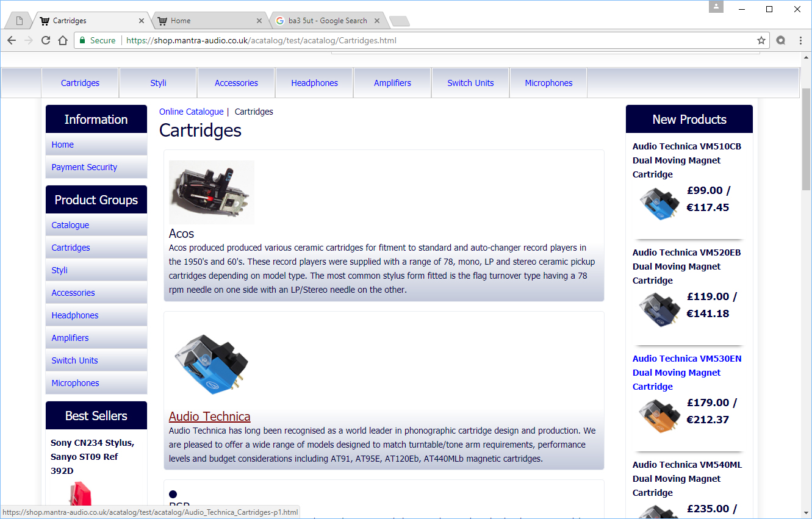Bookmark this page with star icon

pyautogui.click(x=761, y=40)
